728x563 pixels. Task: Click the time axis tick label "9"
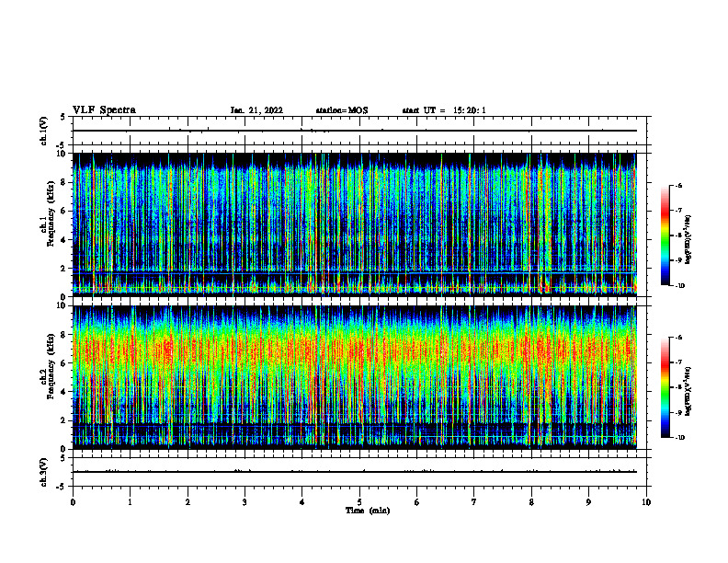click(588, 502)
